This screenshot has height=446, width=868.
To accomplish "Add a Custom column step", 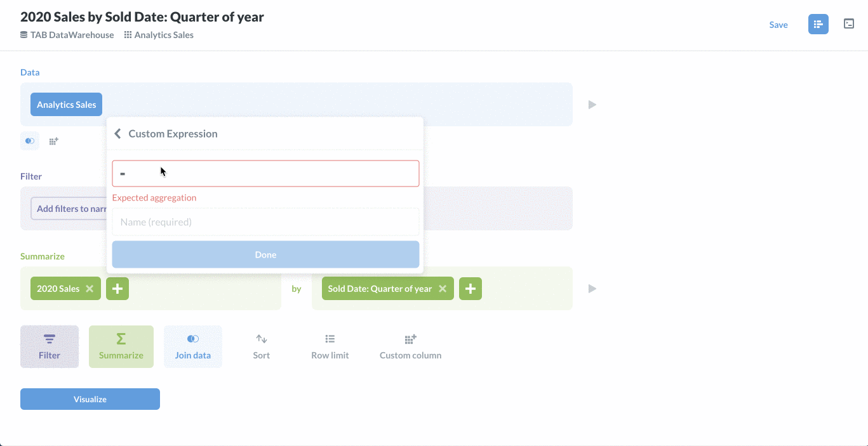I will click(x=410, y=347).
